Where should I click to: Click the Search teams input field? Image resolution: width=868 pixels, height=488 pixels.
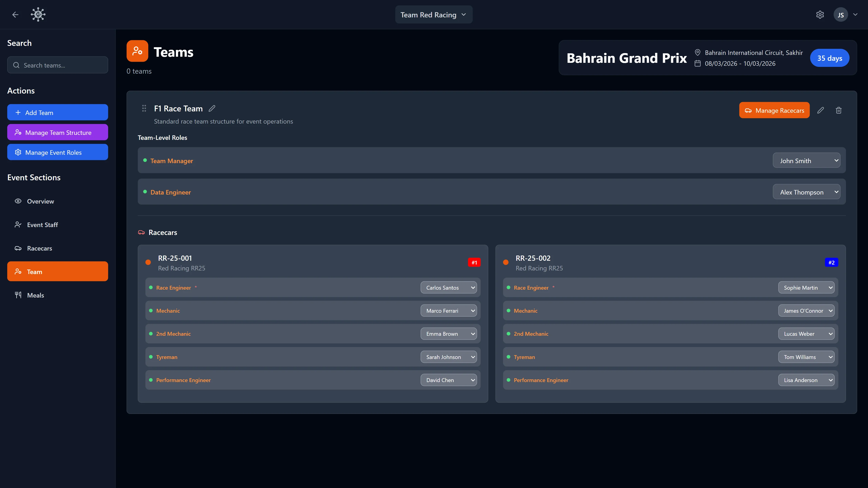[57, 65]
